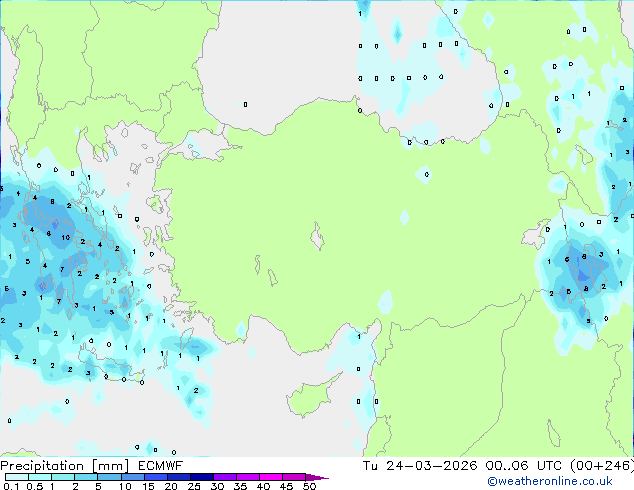Pick the 5–10 mm legend color box

pos(109,477)
